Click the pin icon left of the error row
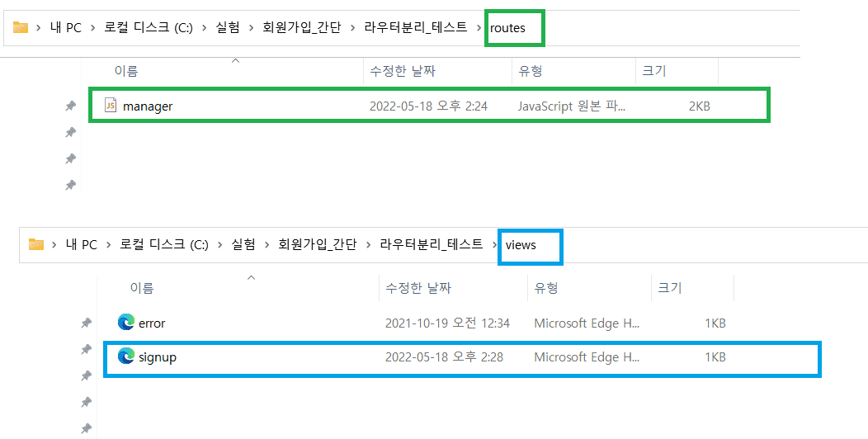This screenshot has height=439, width=868. click(x=86, y=323)
